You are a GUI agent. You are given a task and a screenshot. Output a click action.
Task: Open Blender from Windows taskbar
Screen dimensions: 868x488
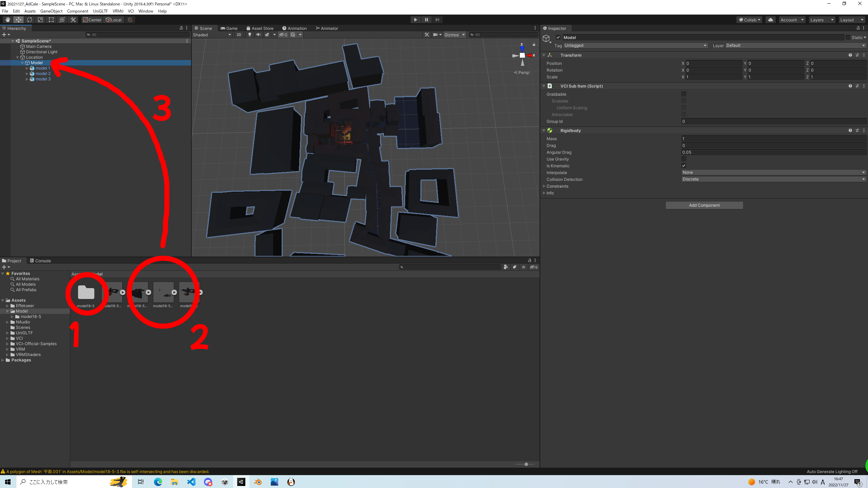point(258,482)
